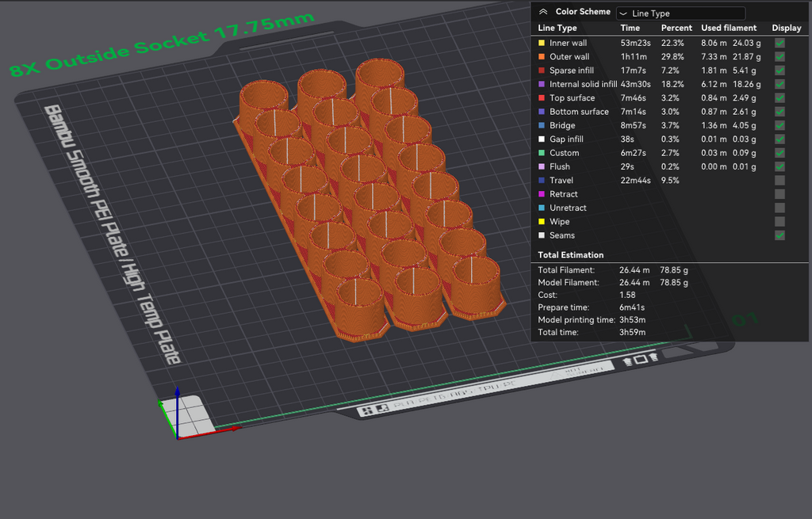This screenshot has height=519, width=812.
Task: Click the Percent column header
Action: pos(676,28)
